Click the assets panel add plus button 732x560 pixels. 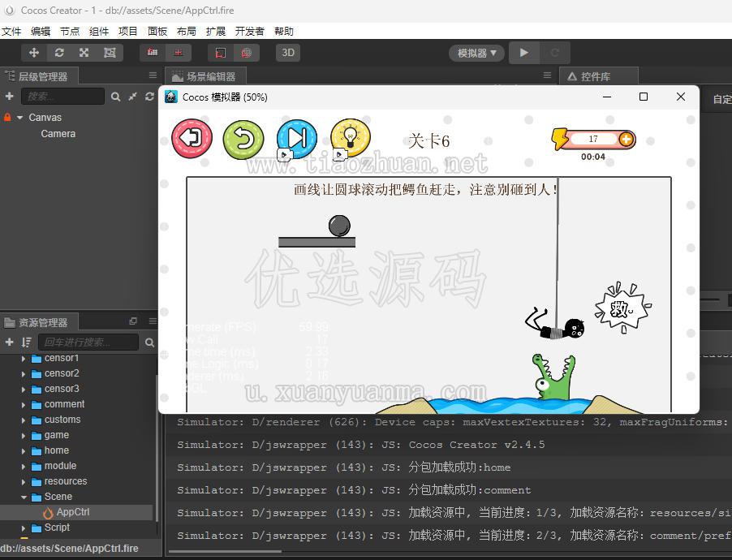point(9,342)
